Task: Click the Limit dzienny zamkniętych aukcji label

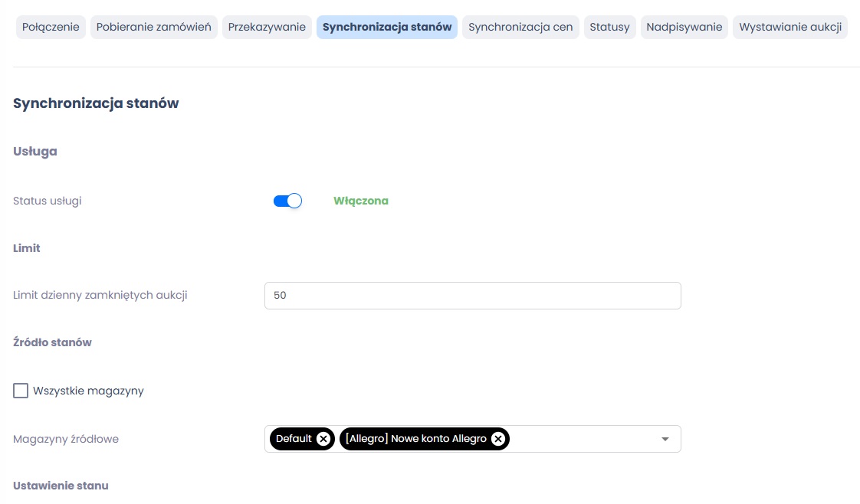Action: point(100,296)
